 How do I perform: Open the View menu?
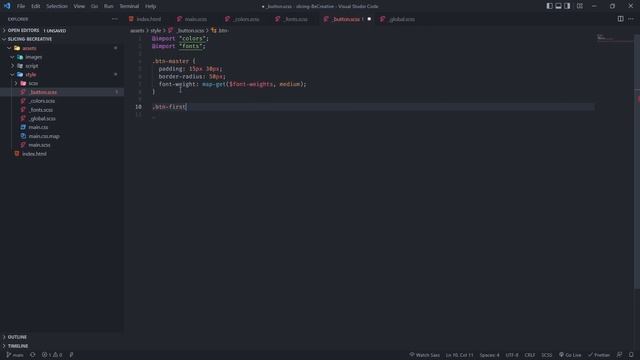(79, 6)
